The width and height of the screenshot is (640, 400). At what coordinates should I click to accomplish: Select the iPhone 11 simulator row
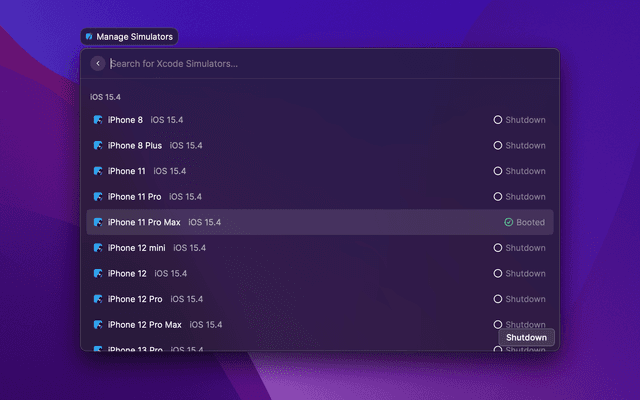[x=320, y=171]
